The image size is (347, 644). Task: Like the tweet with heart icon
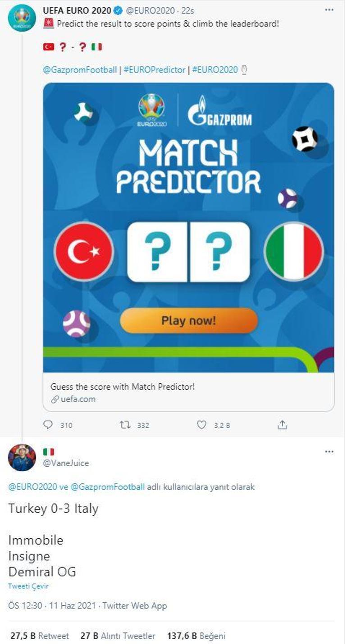coord(202,425)
